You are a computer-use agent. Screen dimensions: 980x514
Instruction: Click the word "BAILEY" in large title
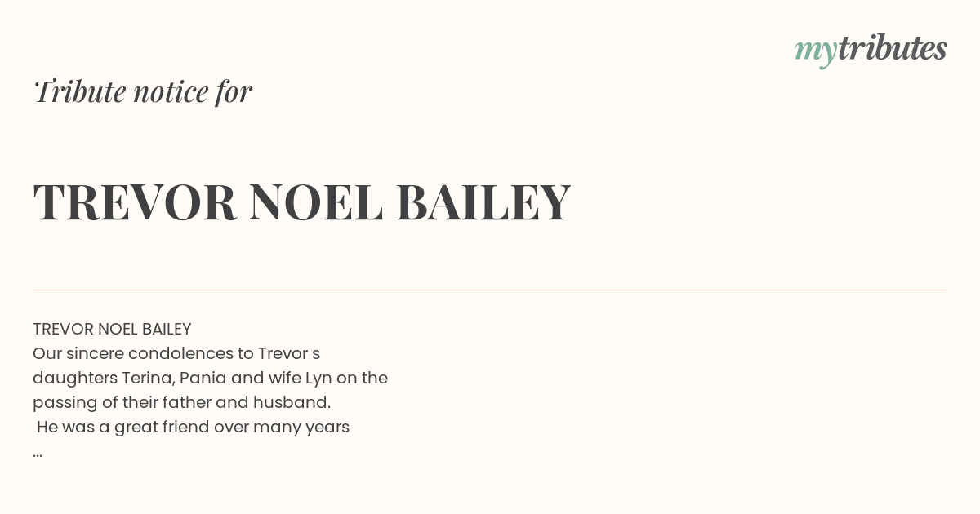[x=483, y=202]
